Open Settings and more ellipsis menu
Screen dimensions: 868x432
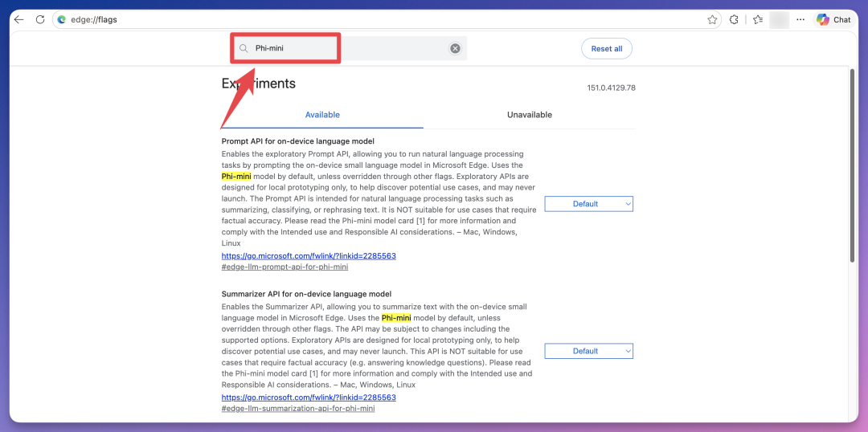tap(800, 19)
